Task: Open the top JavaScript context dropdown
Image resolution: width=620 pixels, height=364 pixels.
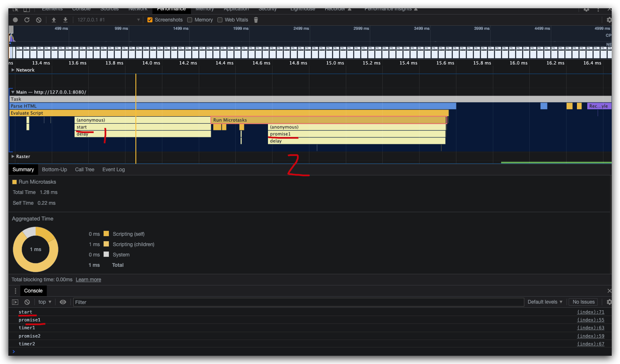Action: click(x=45, y=302)
